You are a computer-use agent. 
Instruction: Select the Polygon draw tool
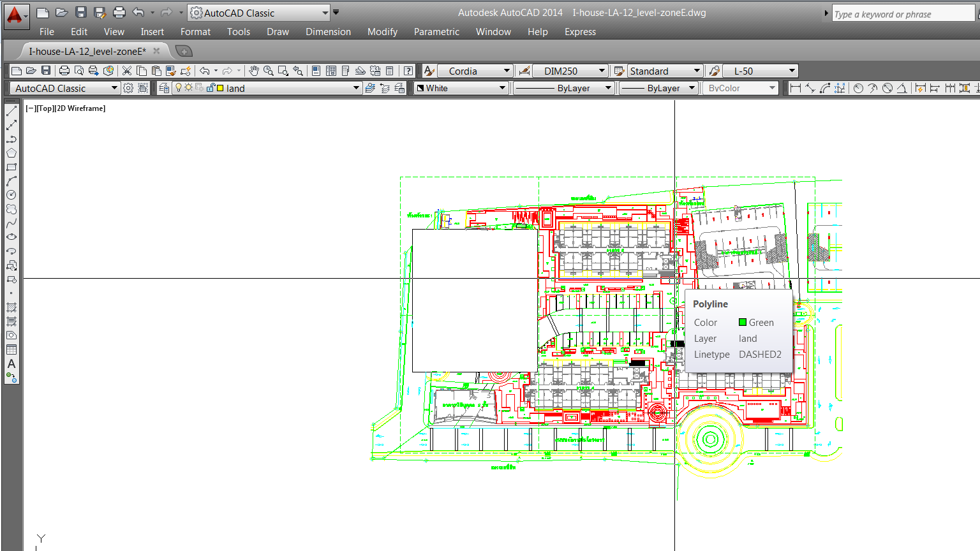11,153
